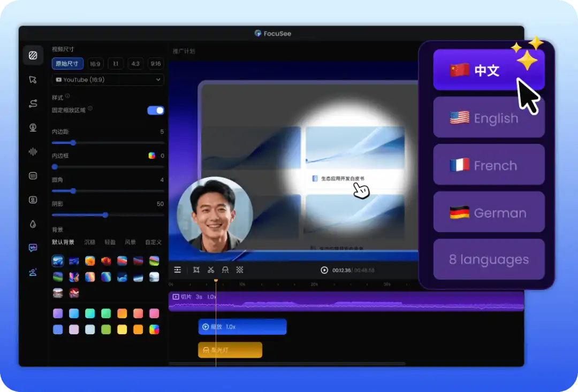Select the 16:9 video size option

click(x=95, y=64)
